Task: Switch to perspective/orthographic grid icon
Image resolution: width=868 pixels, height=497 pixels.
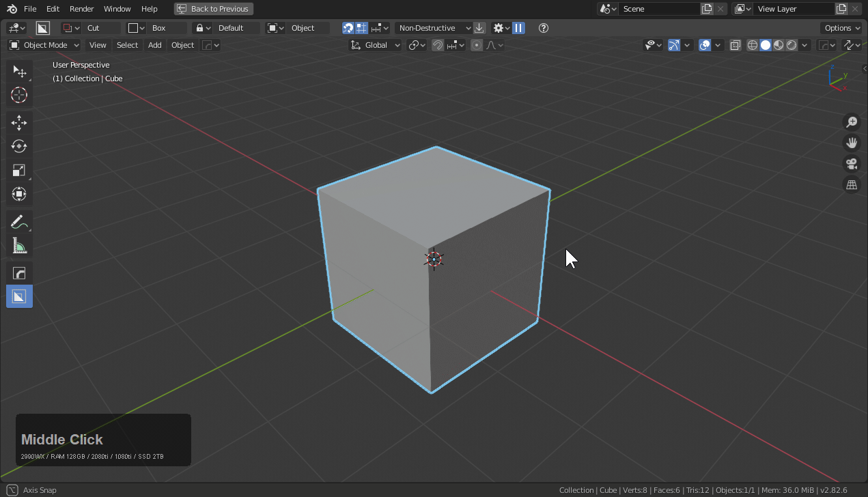Action: [852, 185]
